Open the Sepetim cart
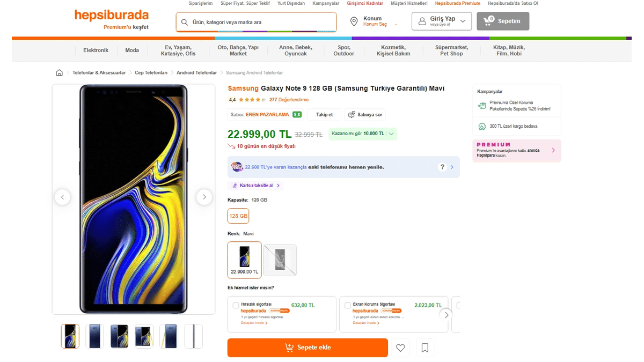 pyautogui.click(x=502, y=21)
